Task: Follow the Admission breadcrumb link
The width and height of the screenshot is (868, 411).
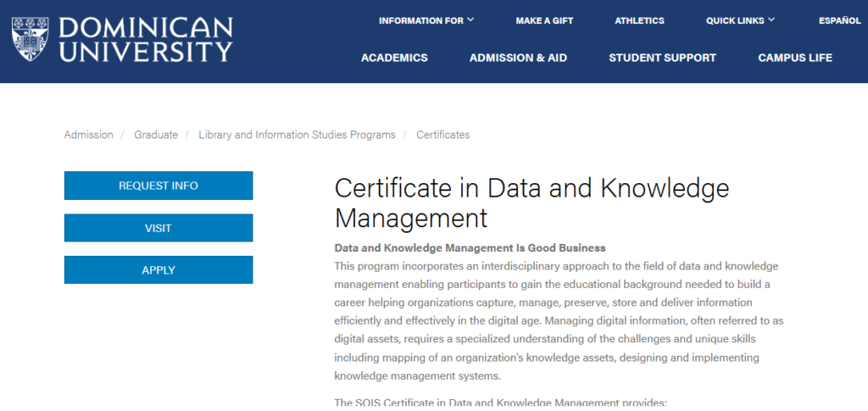Action: point(88,135)
